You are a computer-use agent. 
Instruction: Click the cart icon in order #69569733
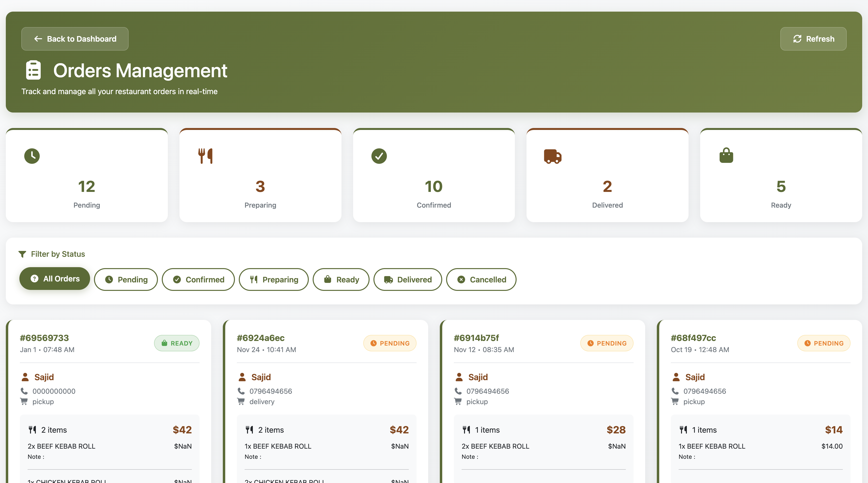[x=24, y=401]
